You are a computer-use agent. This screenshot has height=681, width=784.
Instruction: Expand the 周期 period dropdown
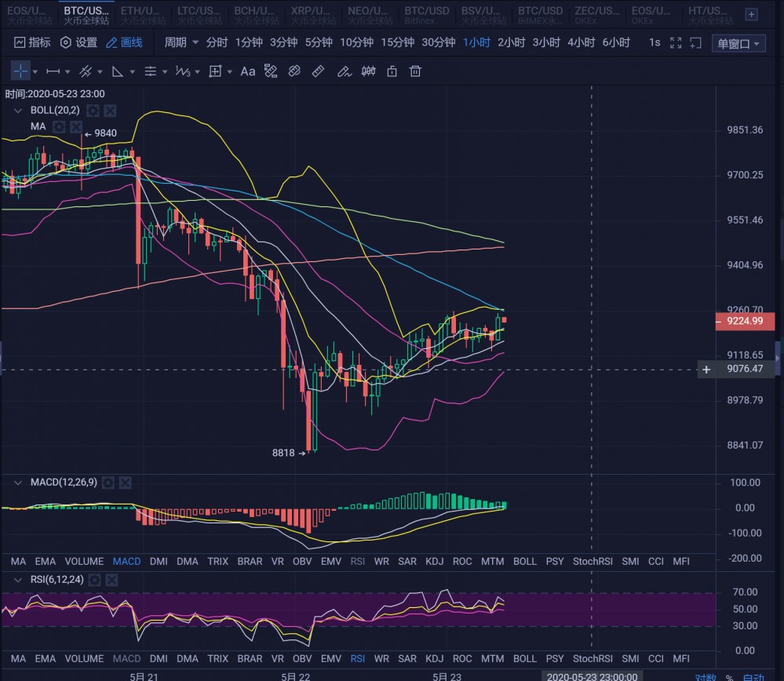(181, 42)
